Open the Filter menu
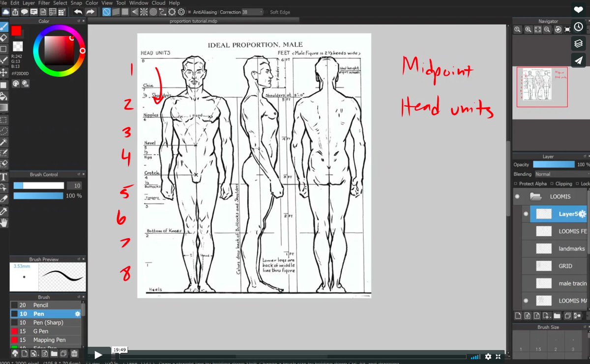 [44, 3]
